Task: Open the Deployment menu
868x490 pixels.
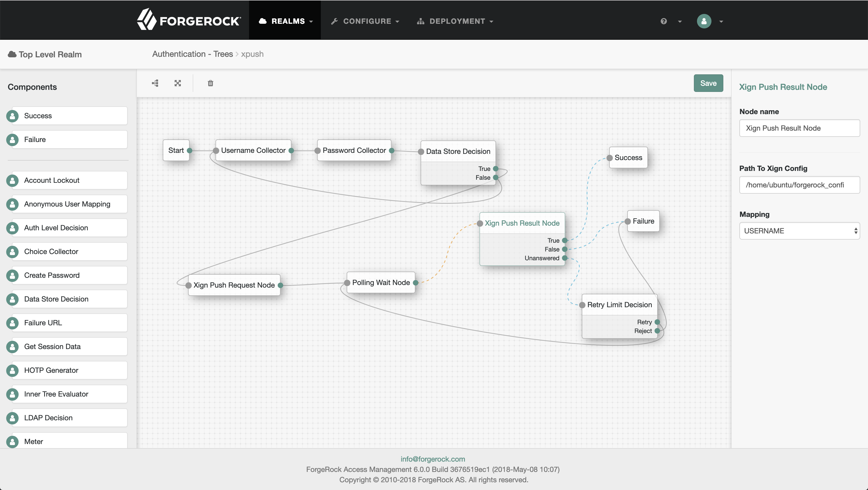Action: coord(455,21)
